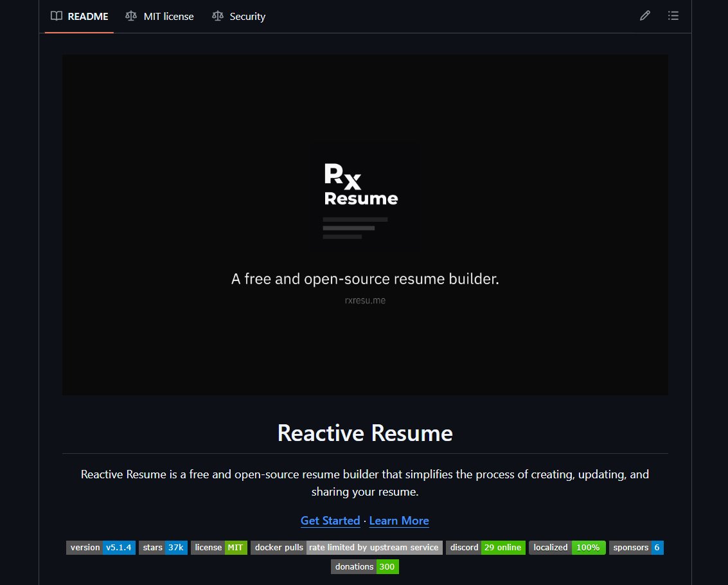Viewport: 728px width, 585px height.
Task: Click the stars 37k badge
Action: click(163, 547)
